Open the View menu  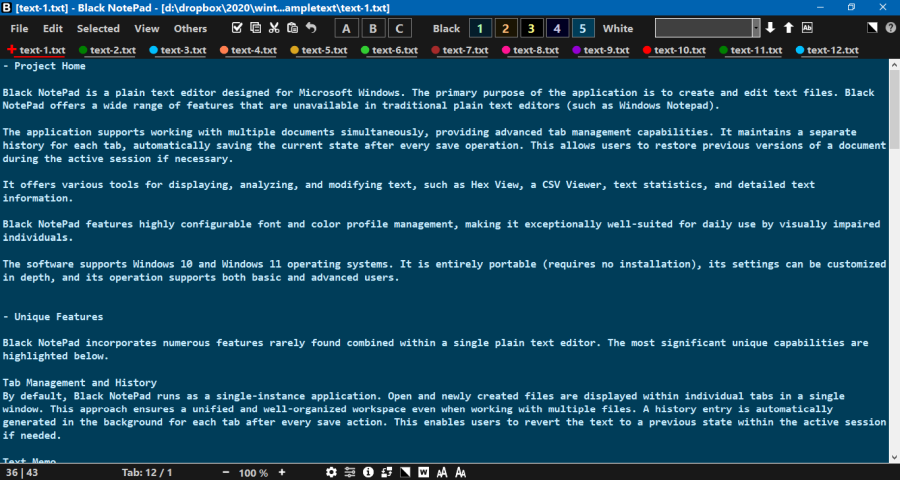coord(147,28)
